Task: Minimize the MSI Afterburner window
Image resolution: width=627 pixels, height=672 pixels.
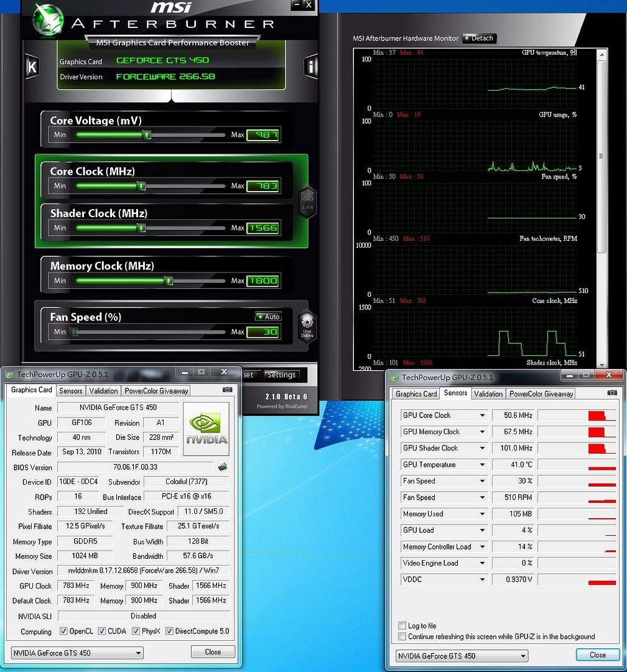Action: pyautogui.click(x=296, y=5)
